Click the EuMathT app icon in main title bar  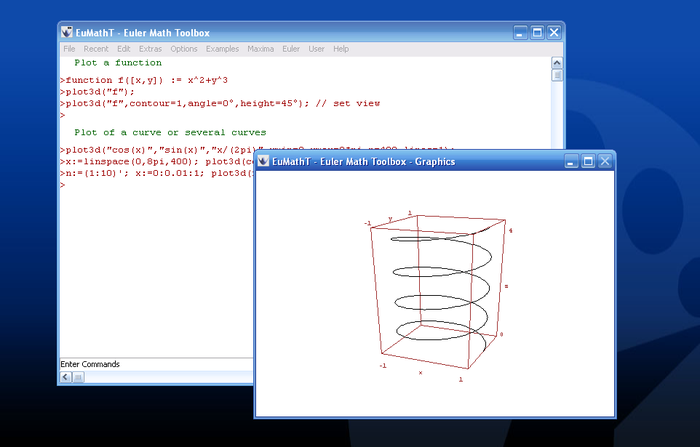click(x=67, y=32)
